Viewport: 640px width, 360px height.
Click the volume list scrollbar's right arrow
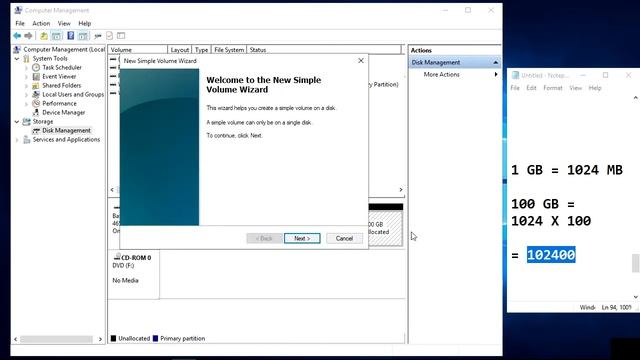point(401,190)
